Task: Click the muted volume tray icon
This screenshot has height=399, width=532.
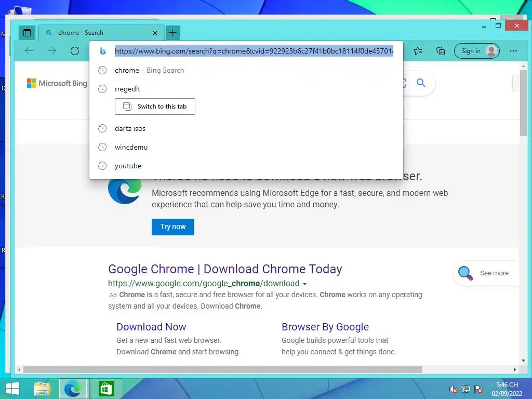Action: (x=453, y=389)
